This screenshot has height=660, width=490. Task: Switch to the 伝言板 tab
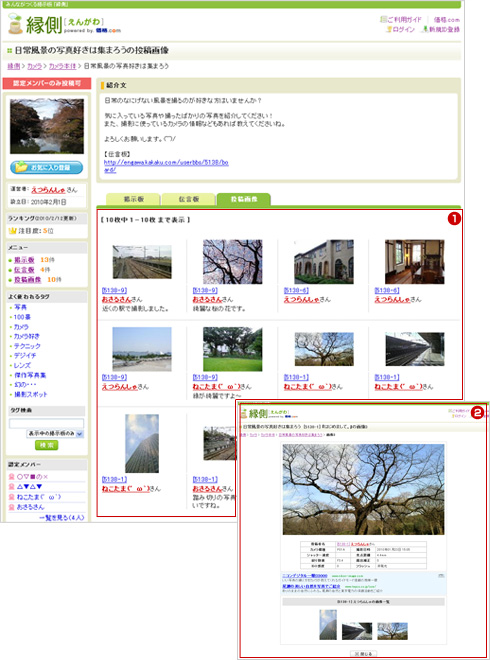pos(189,200)
